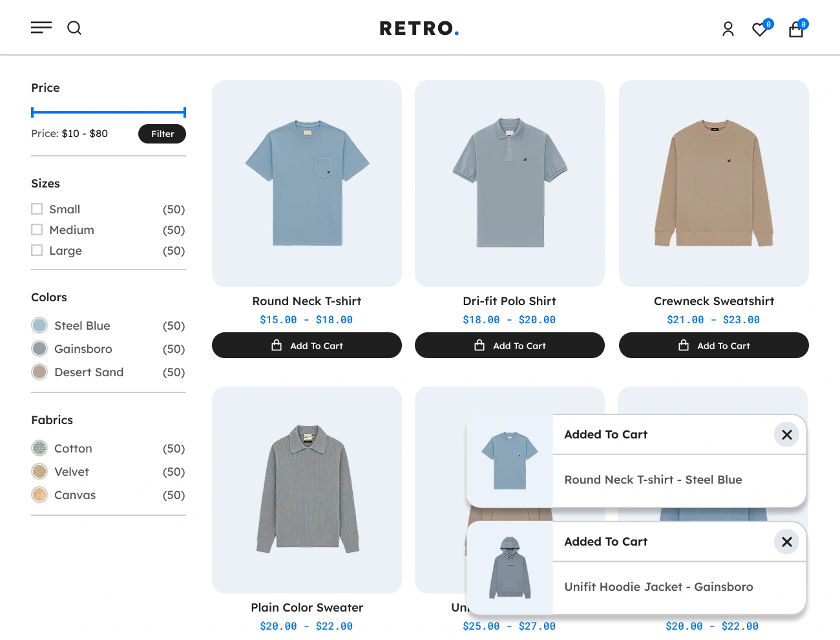The image size is (840, 640).
Task: Click the RETRO. logo
Action: coord(419,28)
